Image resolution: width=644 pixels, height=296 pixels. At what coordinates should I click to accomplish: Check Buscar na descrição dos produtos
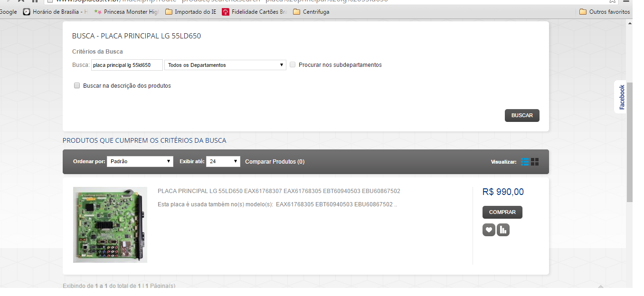77,86
